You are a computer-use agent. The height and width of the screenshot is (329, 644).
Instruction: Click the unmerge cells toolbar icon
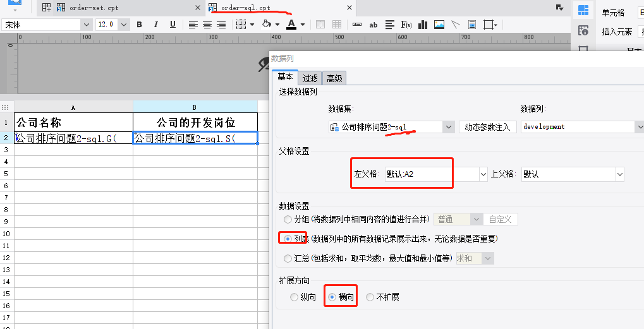click(337, 25)
